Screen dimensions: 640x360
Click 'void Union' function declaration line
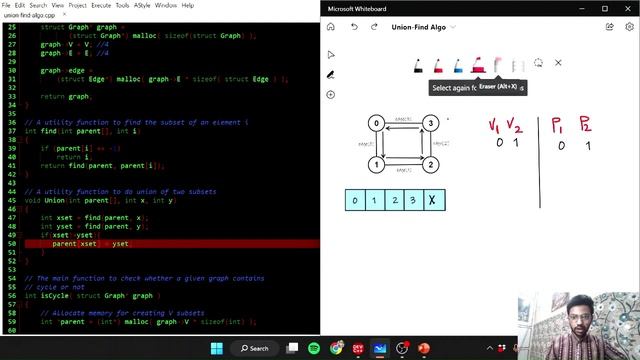[x=100, y=200]
